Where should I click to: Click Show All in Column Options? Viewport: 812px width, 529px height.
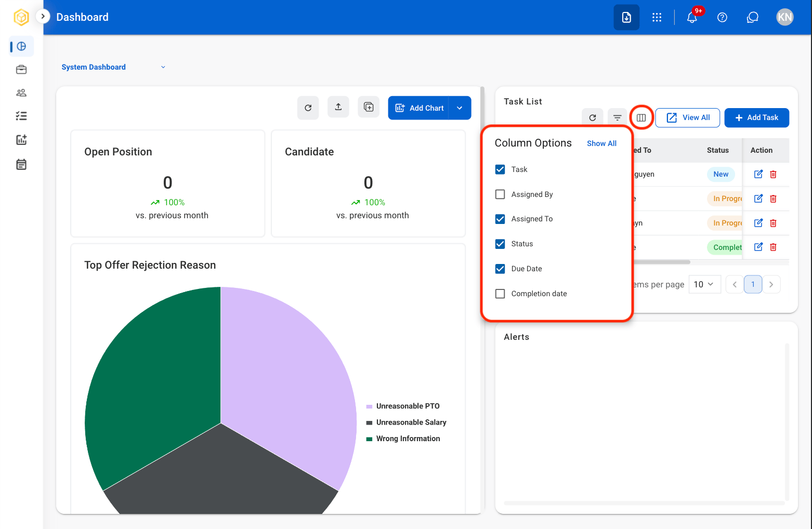[x=601, y=143]
